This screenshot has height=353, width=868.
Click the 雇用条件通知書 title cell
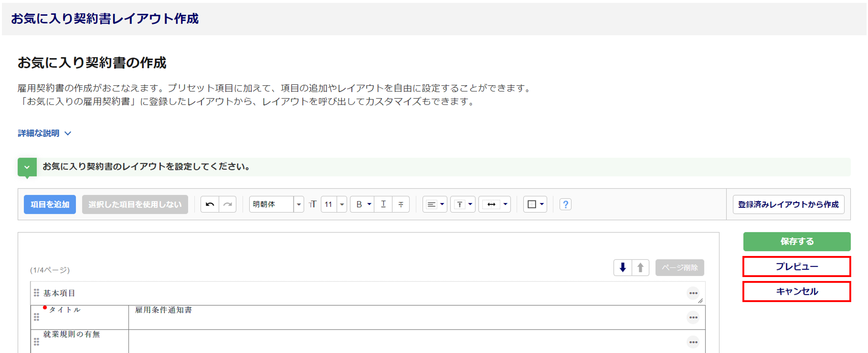click(x=163, y=310)
